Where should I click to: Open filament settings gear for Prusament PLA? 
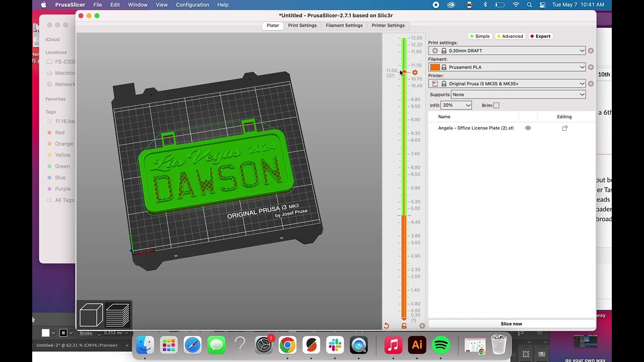coord(591,67)
